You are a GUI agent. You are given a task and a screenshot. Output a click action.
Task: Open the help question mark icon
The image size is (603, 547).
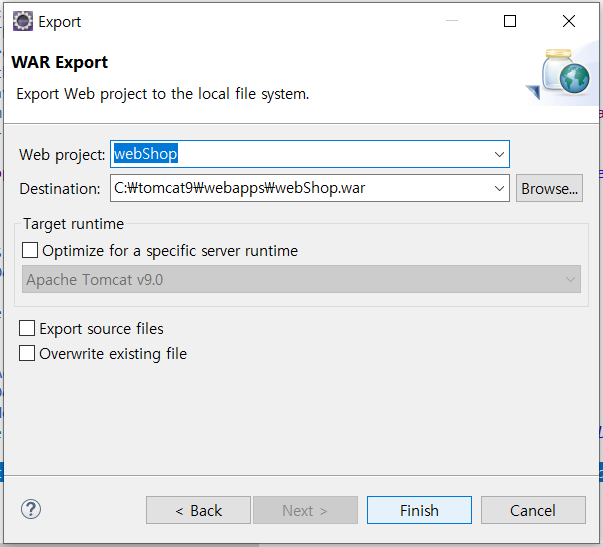pyautogui.click(x=31, y=509)
